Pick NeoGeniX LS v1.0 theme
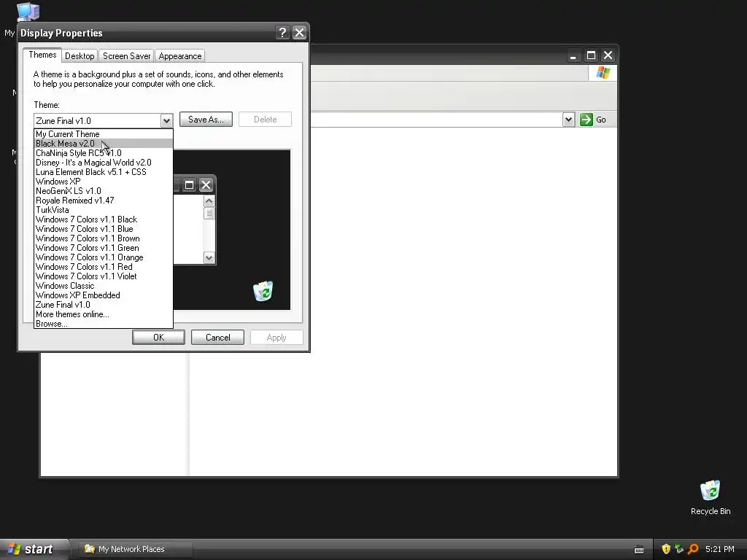 [104, 191]
